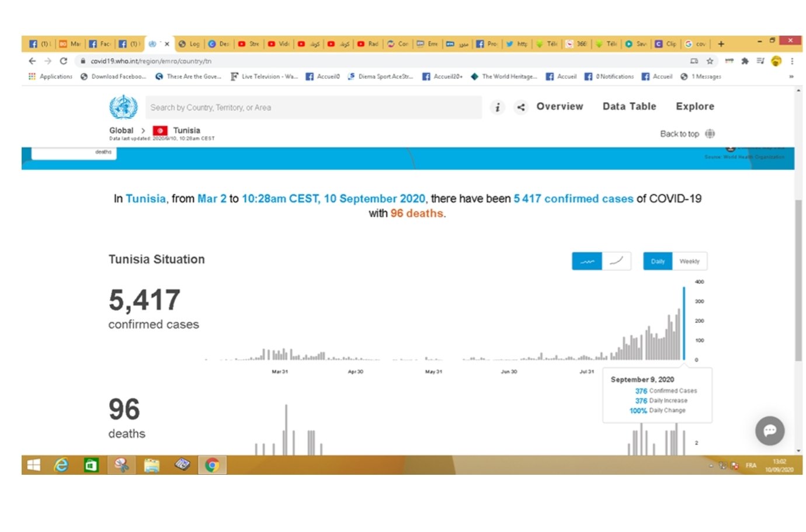Click the Global breadcrumb link
Screen dimensions: 806x532
point(121,131)
